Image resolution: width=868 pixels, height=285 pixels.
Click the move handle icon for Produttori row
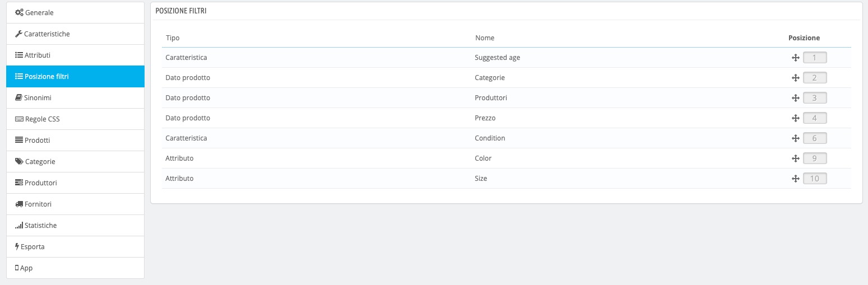(795, 98)
